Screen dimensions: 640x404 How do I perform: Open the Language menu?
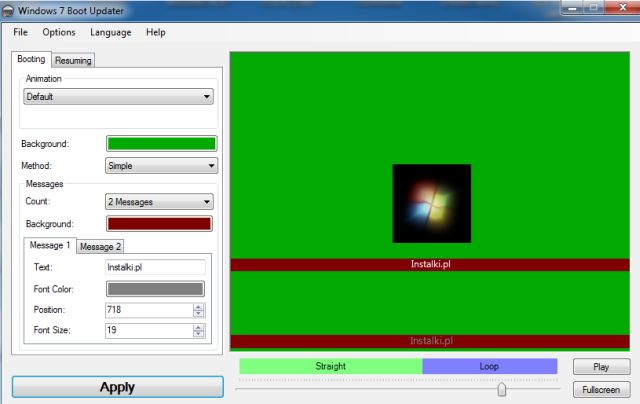click(110, 32)
